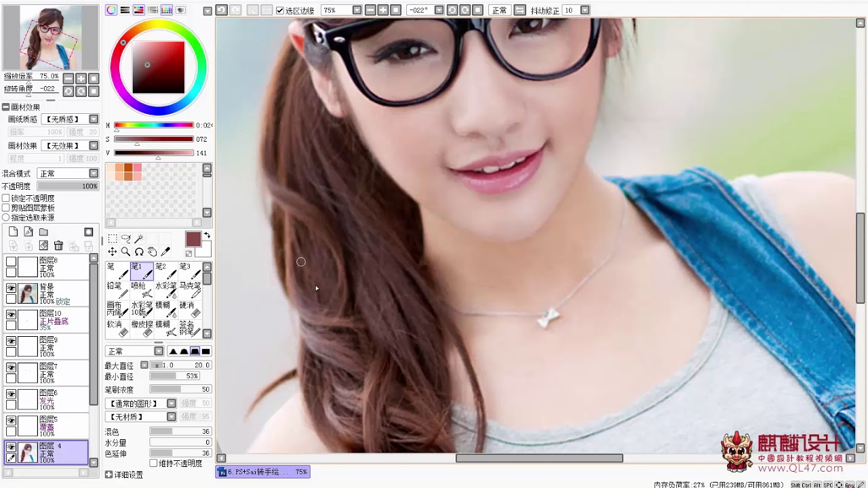Hide the 图层10 layer

[11, 314]
